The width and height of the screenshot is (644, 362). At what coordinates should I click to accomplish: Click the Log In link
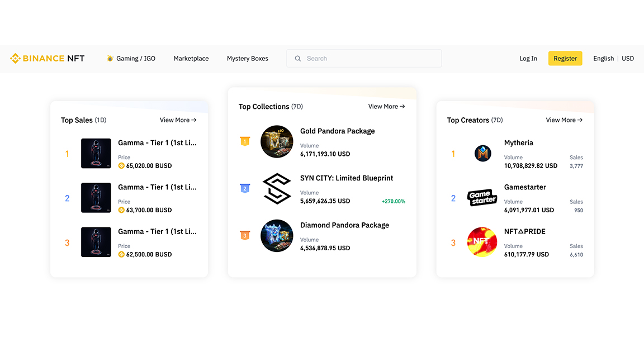point(528,58)
